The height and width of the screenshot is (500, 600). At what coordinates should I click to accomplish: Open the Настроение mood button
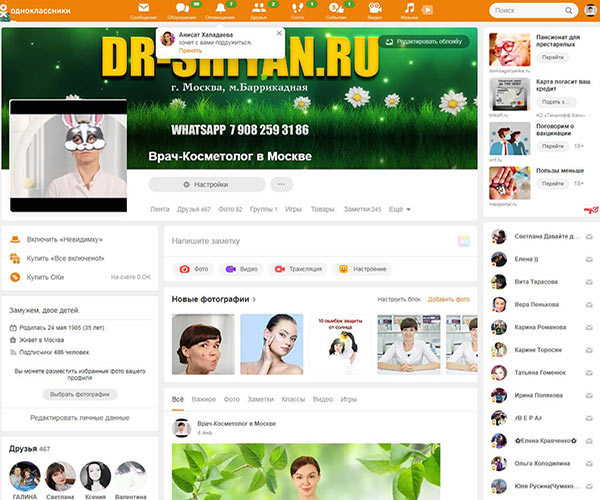363,269
